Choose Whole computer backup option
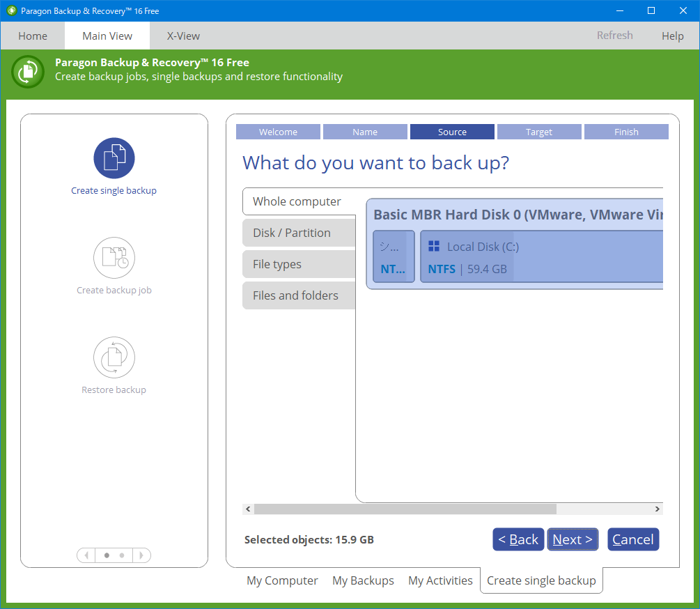Viewport: 700px width, 609px height. point(299,201)
